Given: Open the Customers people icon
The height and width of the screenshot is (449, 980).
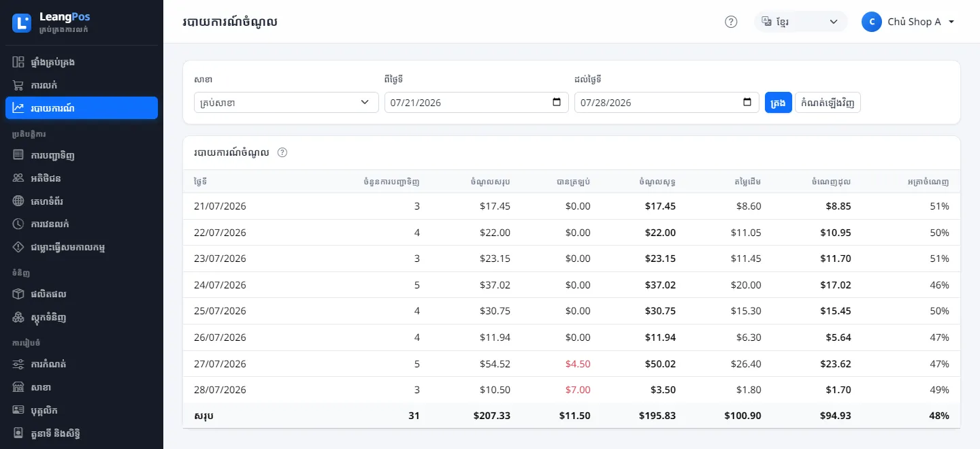Looking at the screenshot, I should (18, 178).
